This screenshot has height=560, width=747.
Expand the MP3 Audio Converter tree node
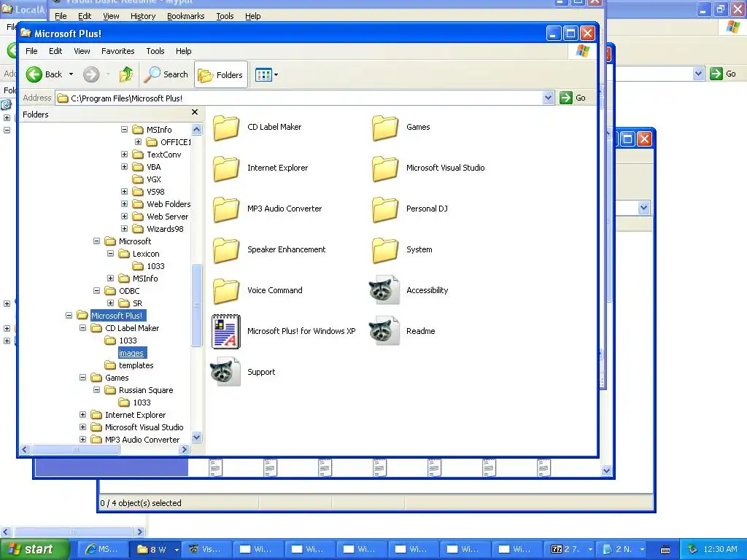[83, 440]
